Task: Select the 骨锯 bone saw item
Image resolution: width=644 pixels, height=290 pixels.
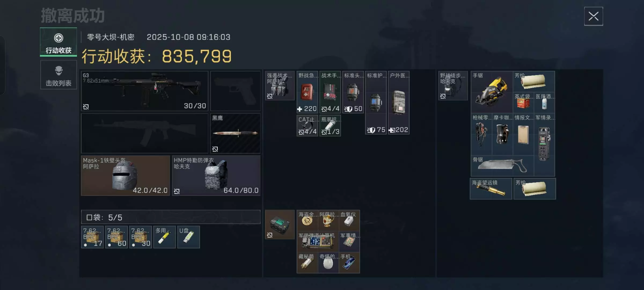Action: click(502, 166)
